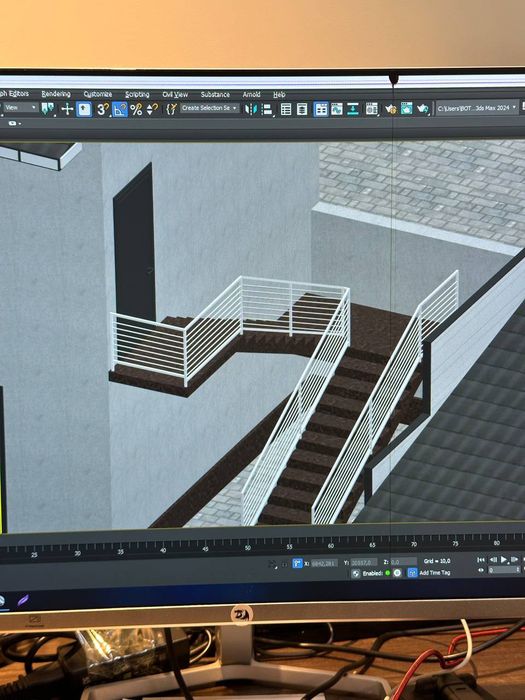Step to previous frame

pyautogui.click(x=493, y=560)
